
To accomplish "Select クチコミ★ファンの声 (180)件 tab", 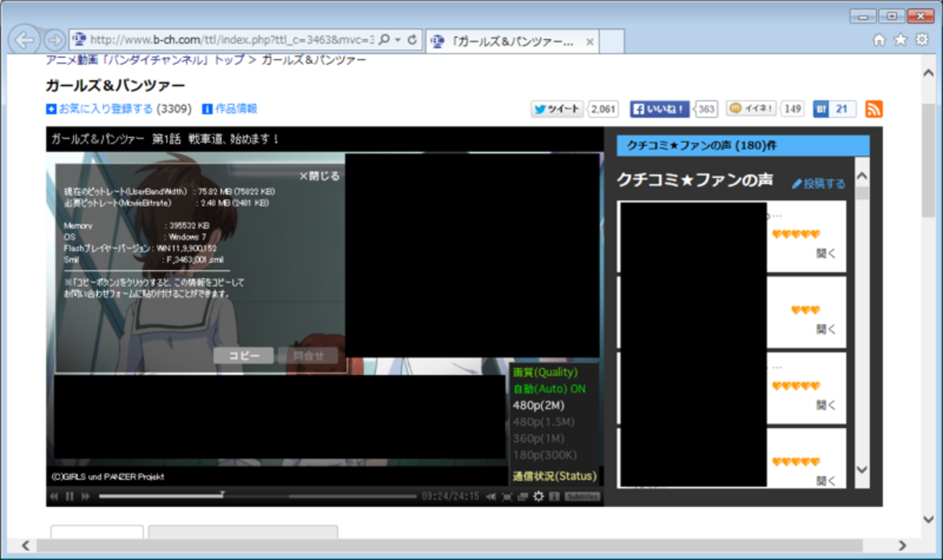I will [x=743, y=146].
